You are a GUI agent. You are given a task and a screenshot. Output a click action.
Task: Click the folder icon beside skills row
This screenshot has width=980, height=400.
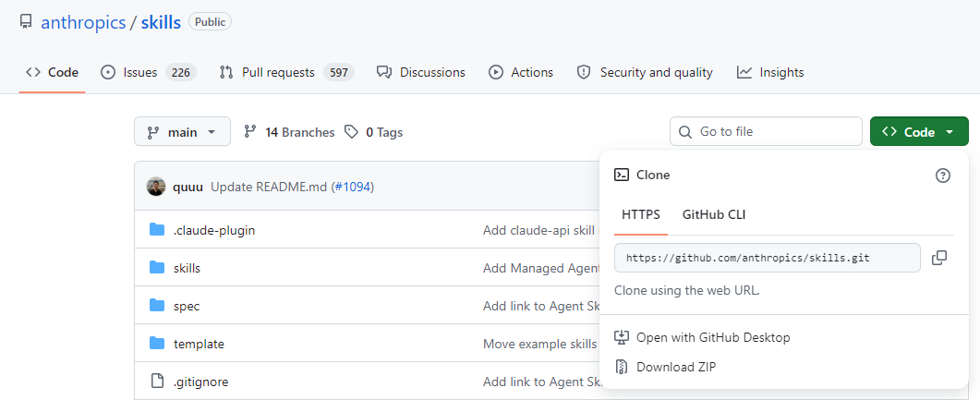click(157, 268)
